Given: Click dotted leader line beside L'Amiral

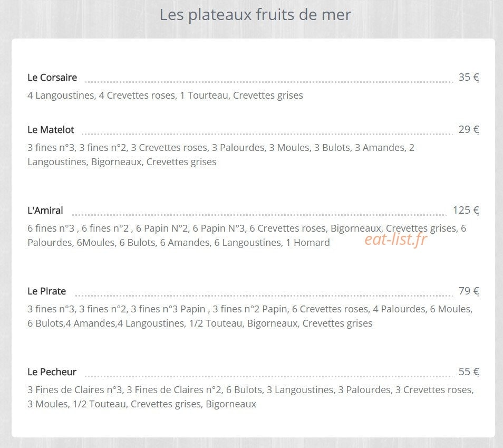Looking at the screenshot, I should tap(259, 215).
